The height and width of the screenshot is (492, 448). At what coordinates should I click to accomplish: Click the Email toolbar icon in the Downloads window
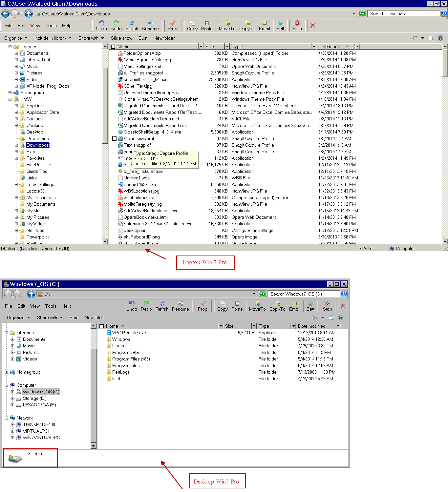point(264,23)
